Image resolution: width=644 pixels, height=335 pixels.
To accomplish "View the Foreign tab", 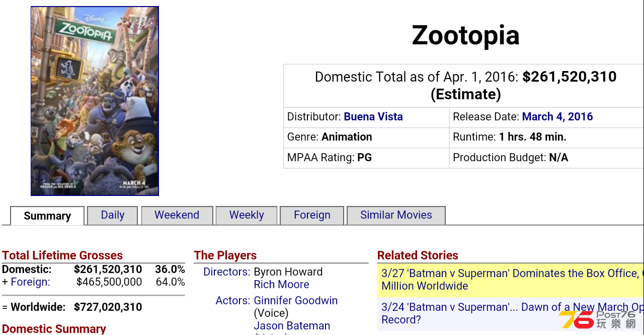I will [x=312, y=215].
